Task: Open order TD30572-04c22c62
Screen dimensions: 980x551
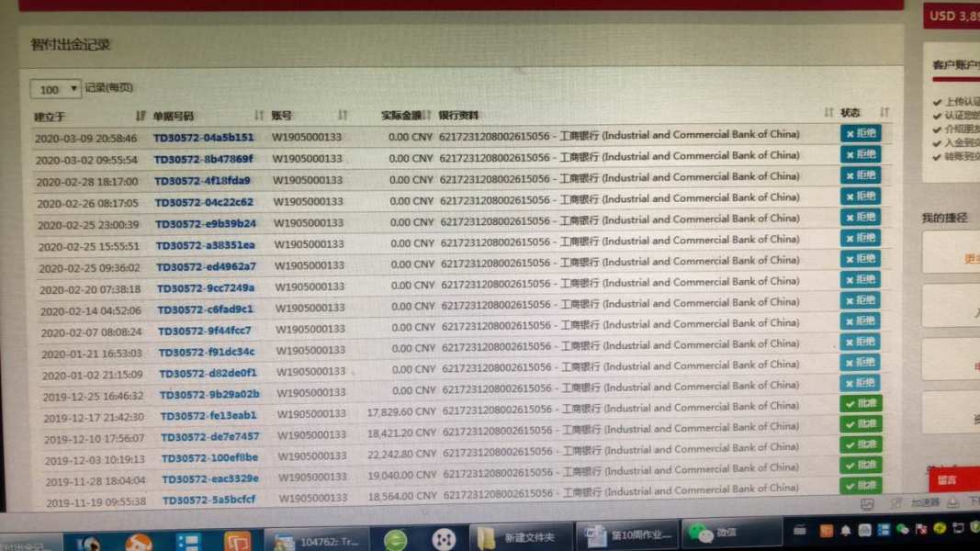Action: pyautogui.click(x=204, y=202)
